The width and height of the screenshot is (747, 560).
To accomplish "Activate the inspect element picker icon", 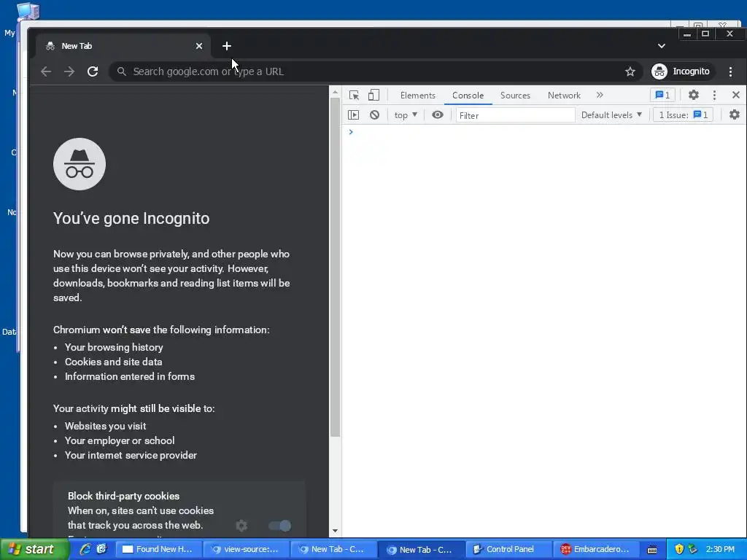I will click(x=354, y=96).
